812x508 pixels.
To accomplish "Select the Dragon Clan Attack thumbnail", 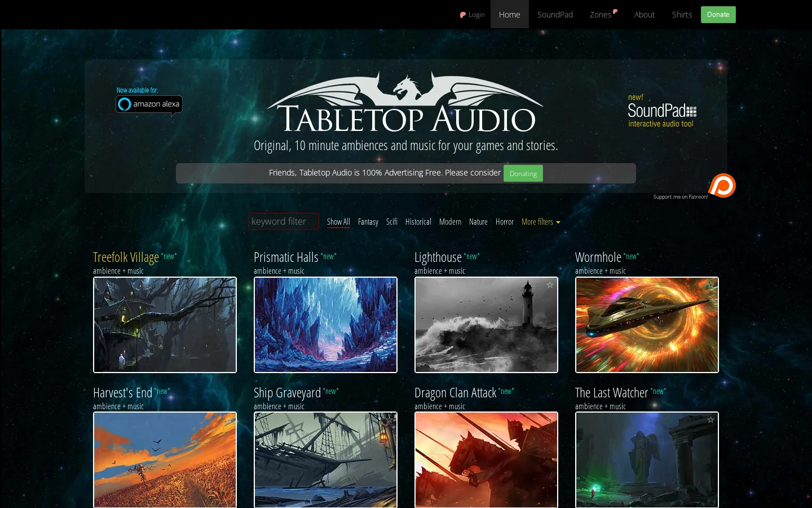I will click(x=486, y=459).
